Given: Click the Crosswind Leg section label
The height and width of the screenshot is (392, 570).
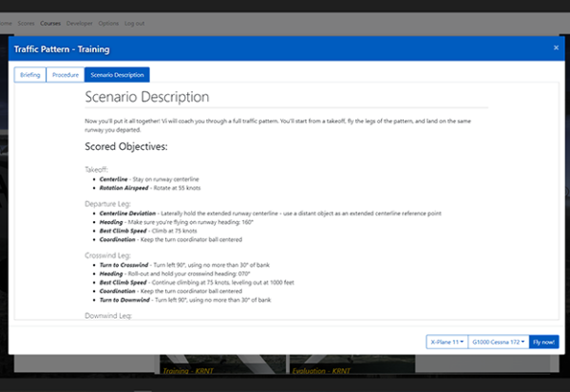Looking at the screenshot, I should [x=106, y=254].
